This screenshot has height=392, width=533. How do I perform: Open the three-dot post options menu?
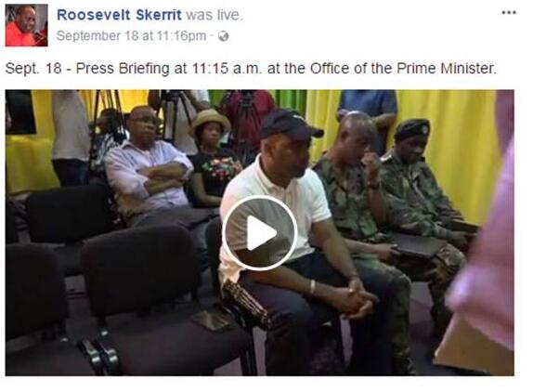(x=509, y=13)
